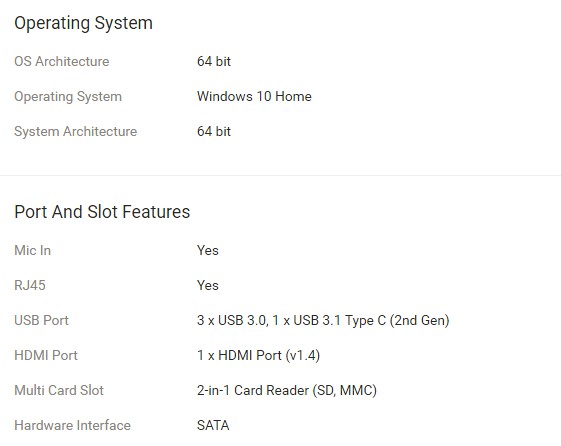
Task: Click the USB 3.0 and Type C value
Action: [x=323, y=320]
